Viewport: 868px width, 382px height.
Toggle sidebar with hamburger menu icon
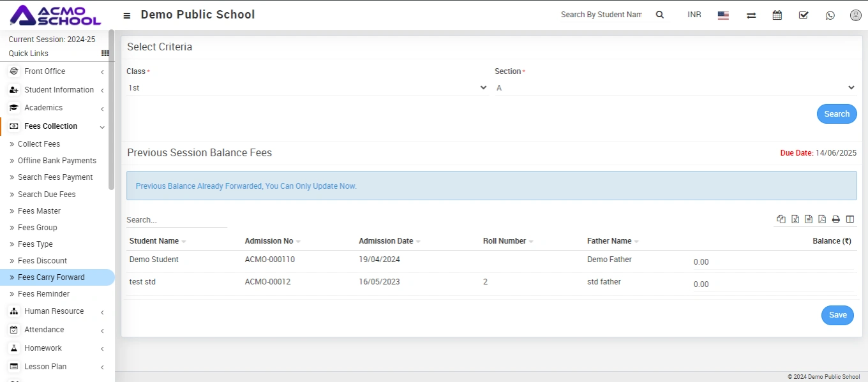coord(127,15)
